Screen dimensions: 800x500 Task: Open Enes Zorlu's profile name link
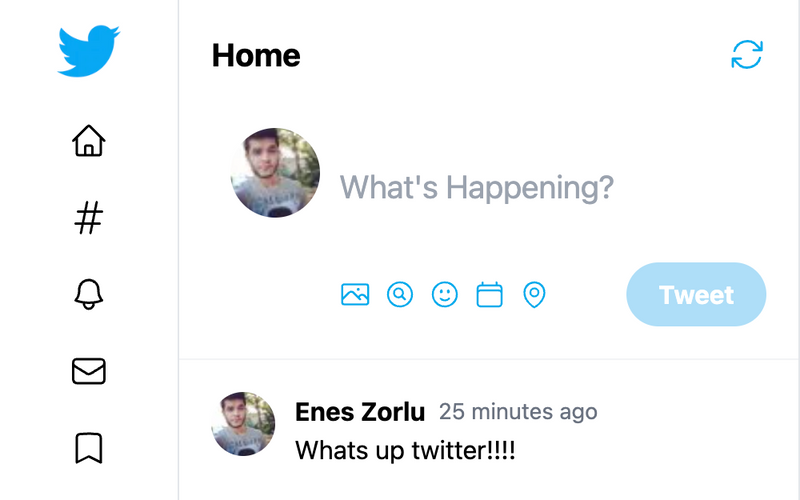coord(360,412)
